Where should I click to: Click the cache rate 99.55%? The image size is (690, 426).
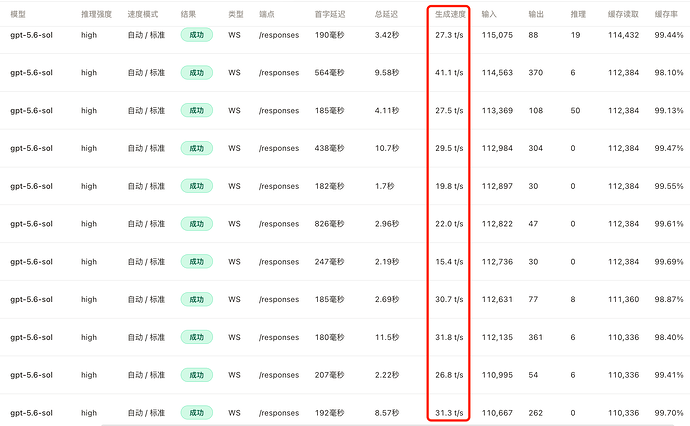point(669,186)
